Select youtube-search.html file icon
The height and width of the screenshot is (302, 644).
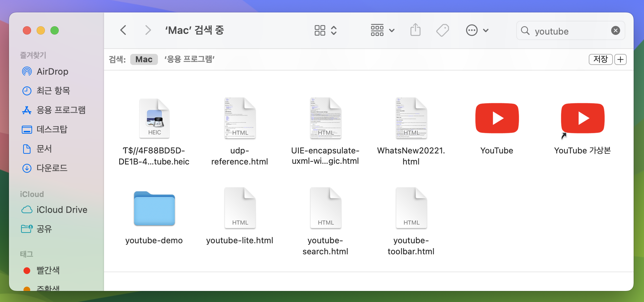[325, 208]
